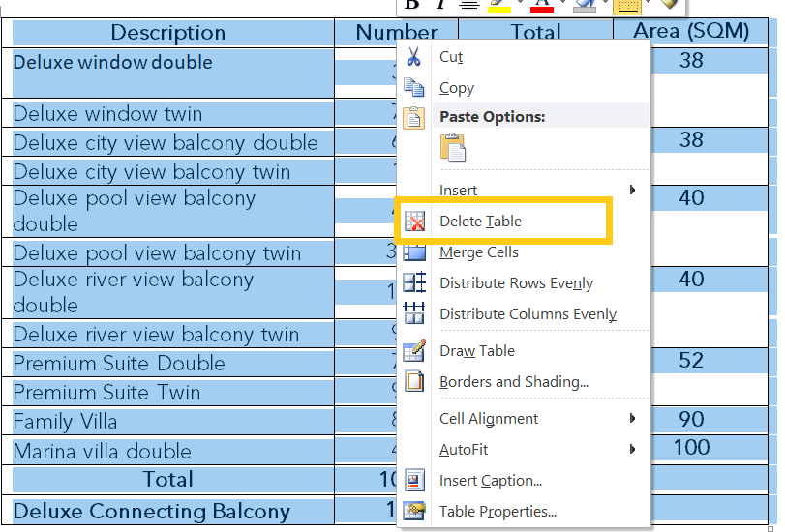Select Borders and Shading menu entry

(x=513, y=382)
